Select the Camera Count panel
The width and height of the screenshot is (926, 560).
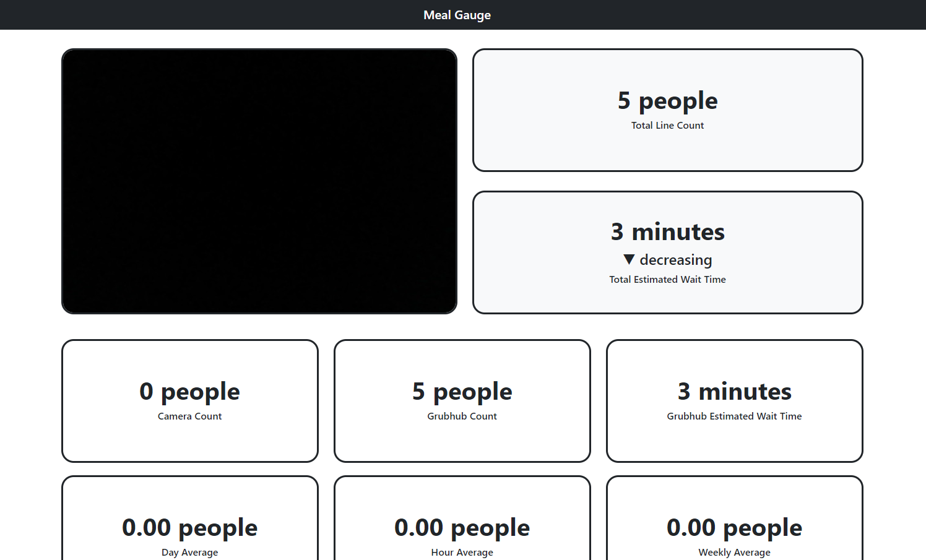pos(189,400)
